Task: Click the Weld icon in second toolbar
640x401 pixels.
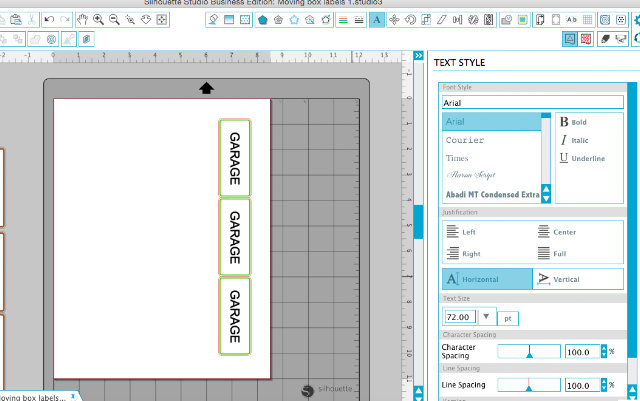Action: point(35,39)
